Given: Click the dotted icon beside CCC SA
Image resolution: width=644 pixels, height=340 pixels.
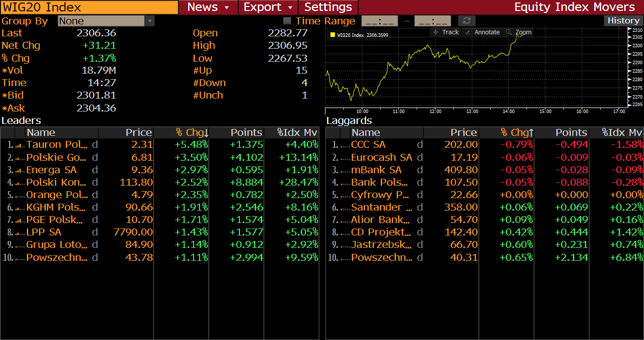Looking at the screenshot, I should (345, 145).
